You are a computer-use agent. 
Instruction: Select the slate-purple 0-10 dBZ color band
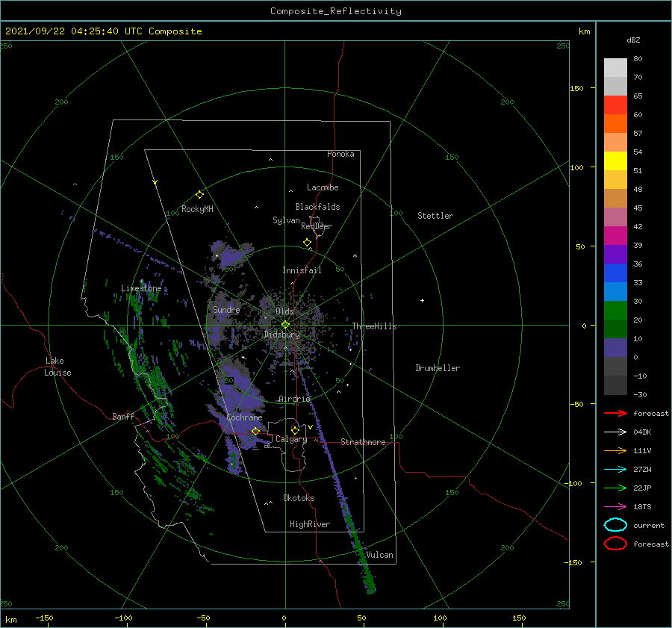tap(615, 348)
